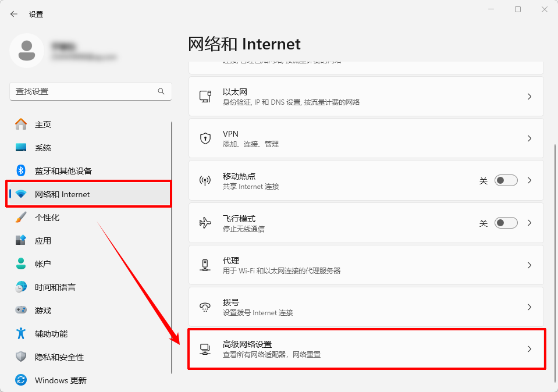Click the sidebar vertical scrollbar
Image resolution: width=558 pixels, height=392 pixels.
[x=172, y=248]
